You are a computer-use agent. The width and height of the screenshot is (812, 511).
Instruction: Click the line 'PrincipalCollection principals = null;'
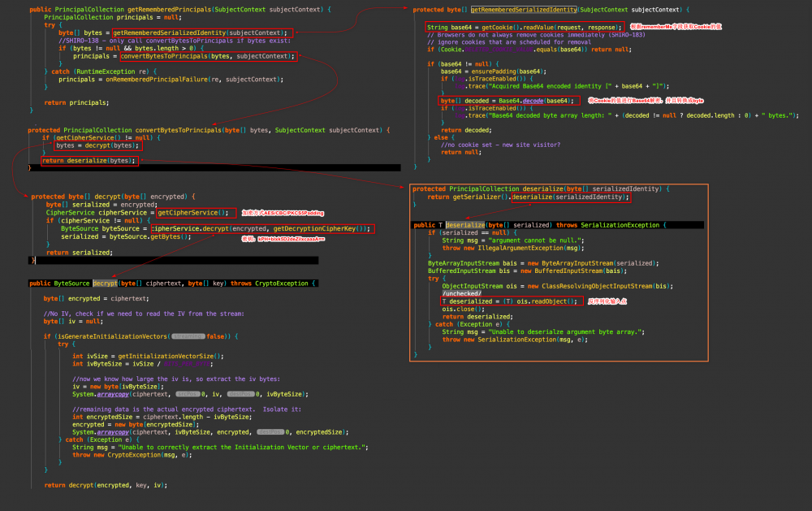[x=112, y=17]
